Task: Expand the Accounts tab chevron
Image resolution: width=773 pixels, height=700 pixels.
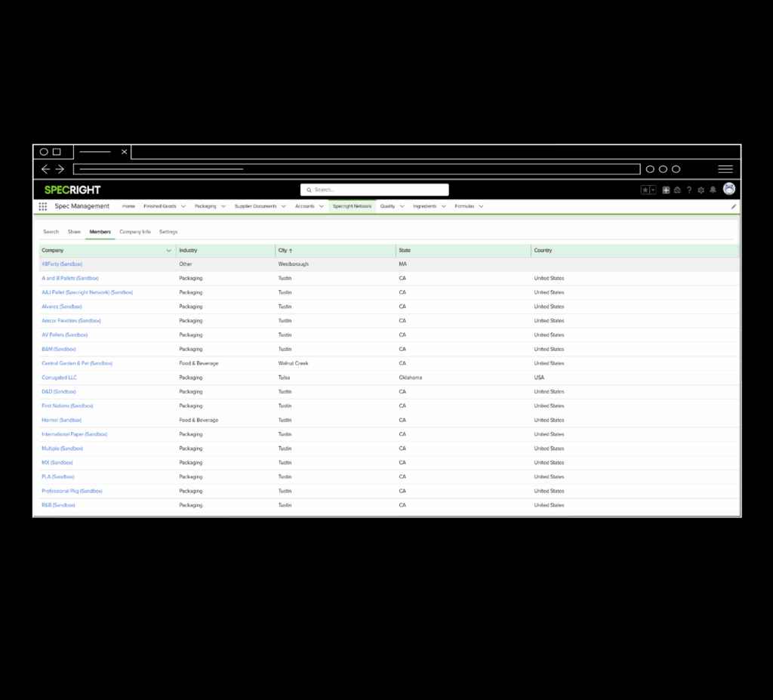Action: [322, 207]
